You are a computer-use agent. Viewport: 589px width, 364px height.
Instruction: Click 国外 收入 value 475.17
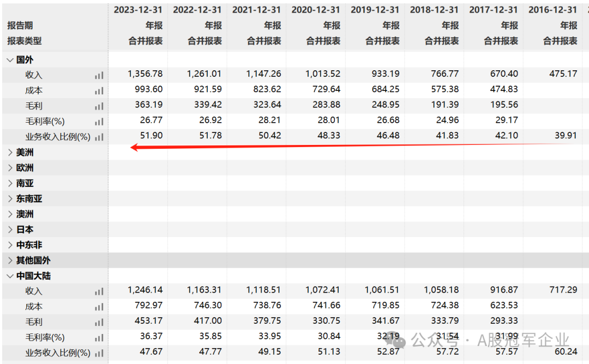tap(563, 74)
